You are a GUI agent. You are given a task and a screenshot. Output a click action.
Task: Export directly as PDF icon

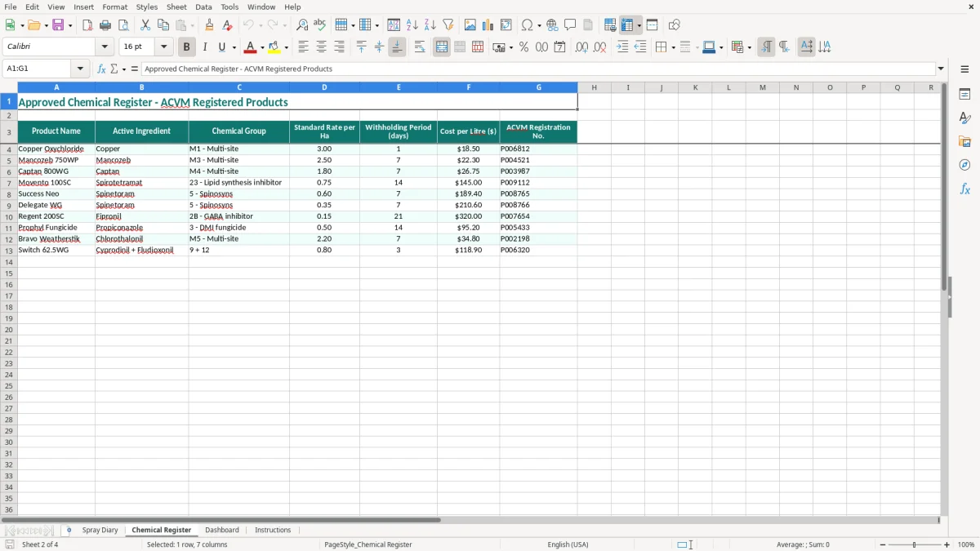click(x=87, y=25)
